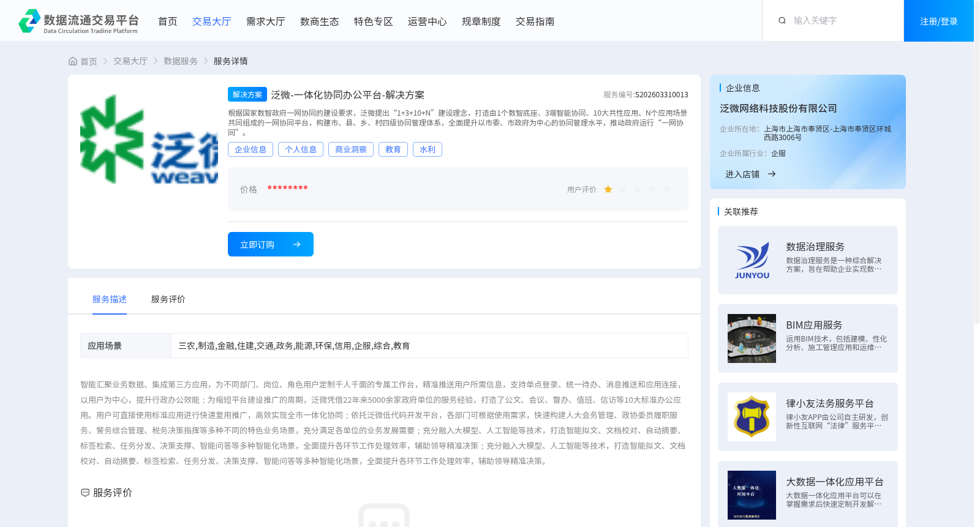Click the second user rating star
This screenshot has height=527, width=980.
623,190
